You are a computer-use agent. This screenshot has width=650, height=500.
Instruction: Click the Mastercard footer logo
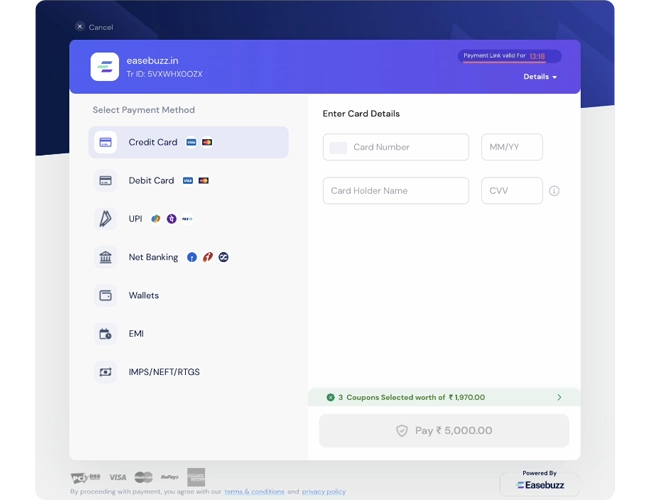143,477
